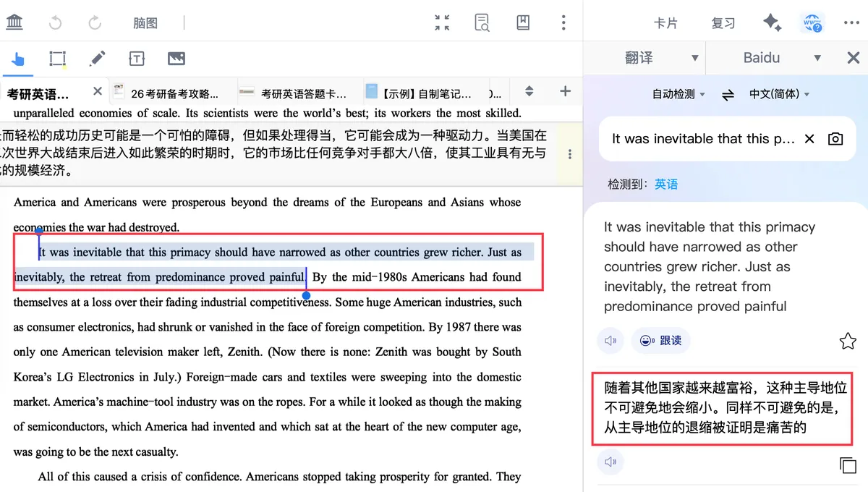
Task: Open the three-dot vertical menu in toolbar
Action: pyautogui.click(x=563, y=22)
